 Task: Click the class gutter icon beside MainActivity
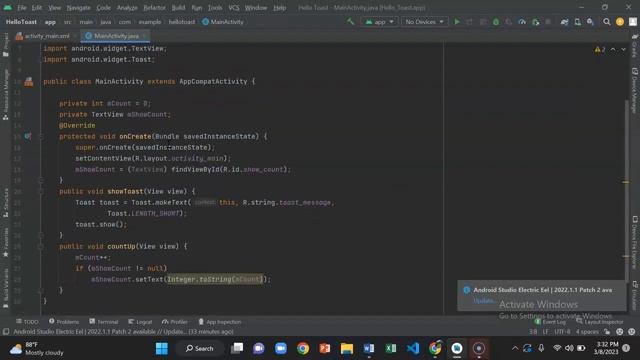(x=29, y=81)
